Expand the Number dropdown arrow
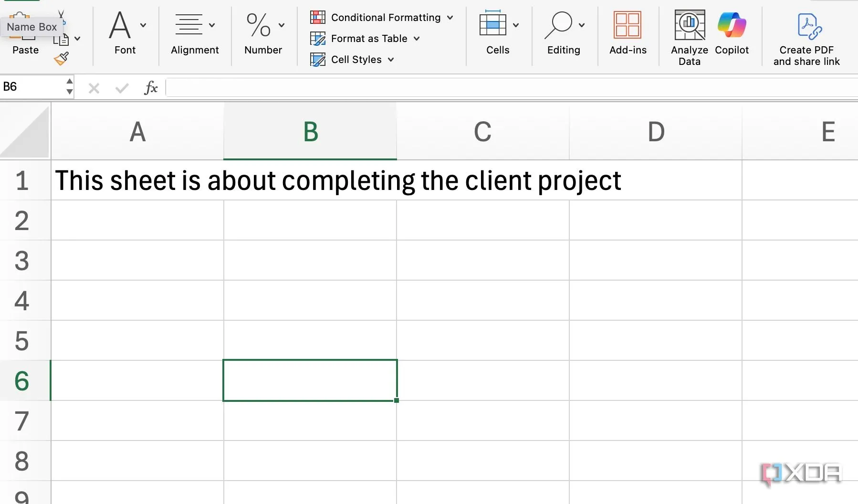858x504 pixels. 282,25
